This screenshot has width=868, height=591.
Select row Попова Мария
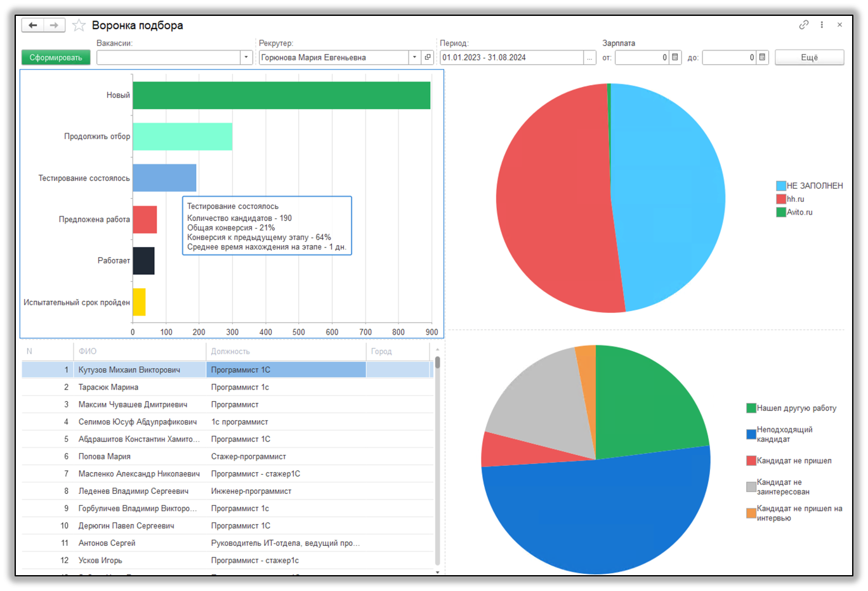[x=228, y=456]
